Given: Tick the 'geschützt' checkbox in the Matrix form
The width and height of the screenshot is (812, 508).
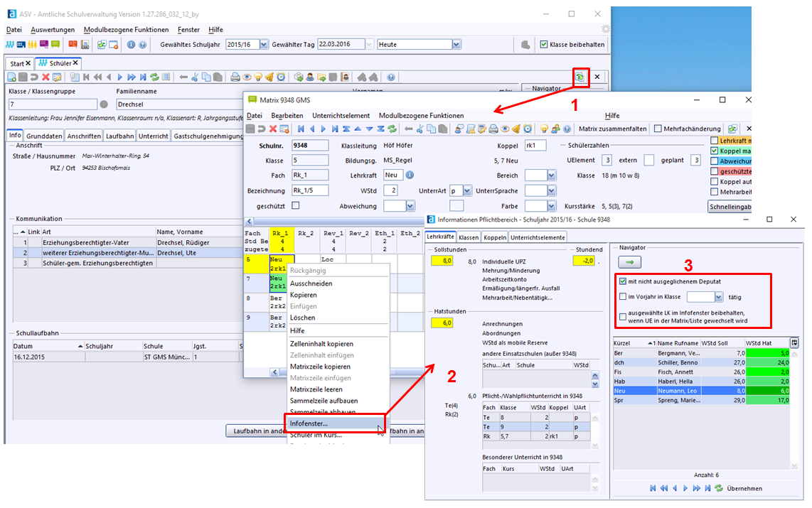Looking at the screenshot, I should click(295, 205).
